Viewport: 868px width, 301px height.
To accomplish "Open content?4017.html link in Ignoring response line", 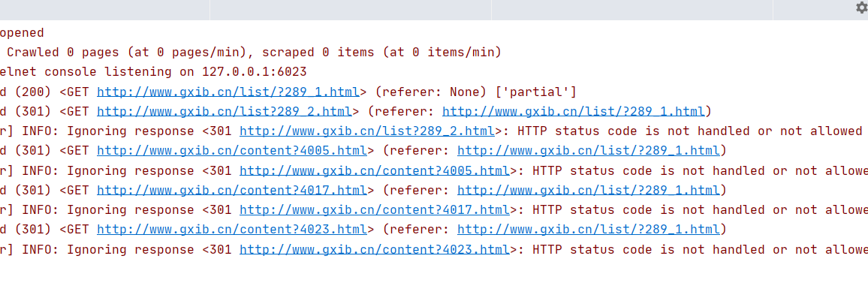I will point(375,209).
